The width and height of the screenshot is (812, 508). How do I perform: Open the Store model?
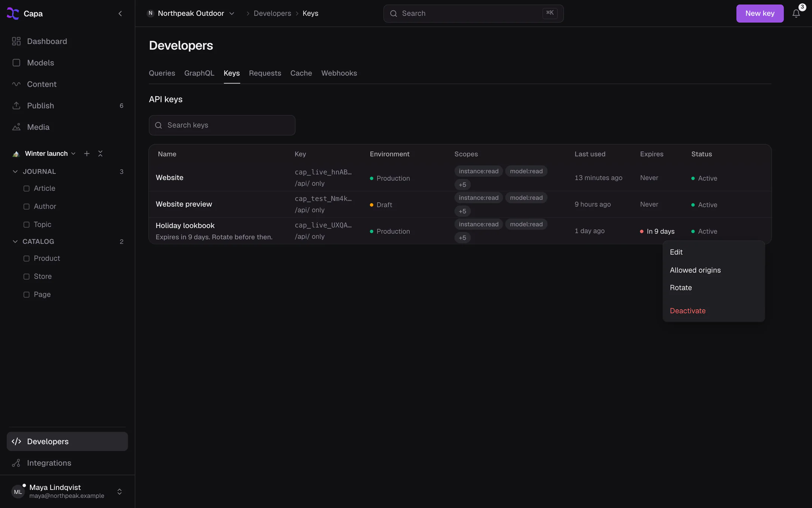click(x=42, y=277)
